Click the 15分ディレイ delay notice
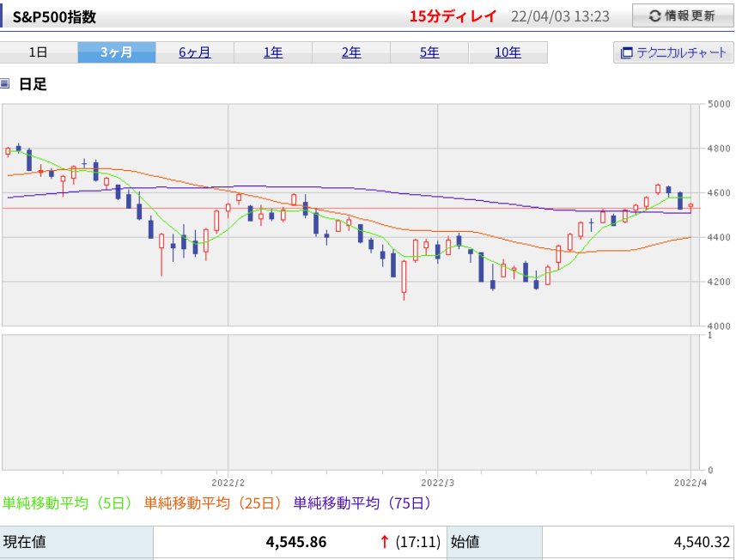 [x=453, y=16]
